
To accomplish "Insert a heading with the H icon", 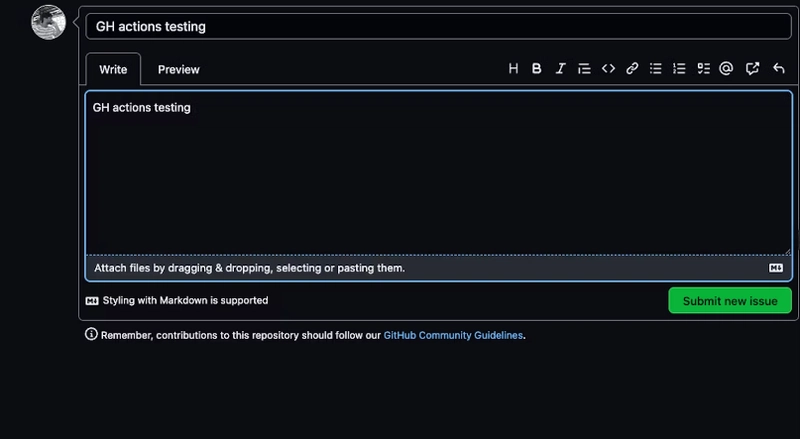I will point(513,68).
